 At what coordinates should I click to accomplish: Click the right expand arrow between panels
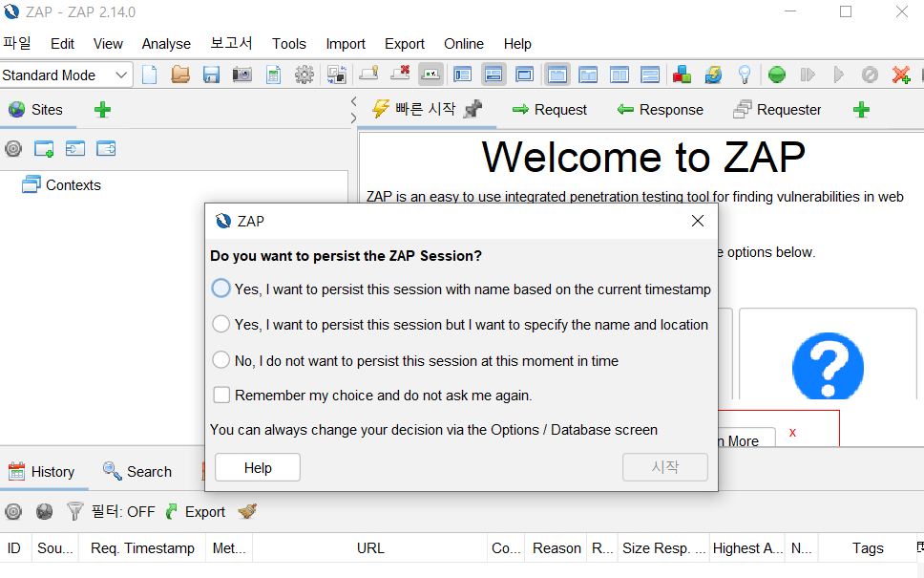pyautogui.click(x=353, y=118)
